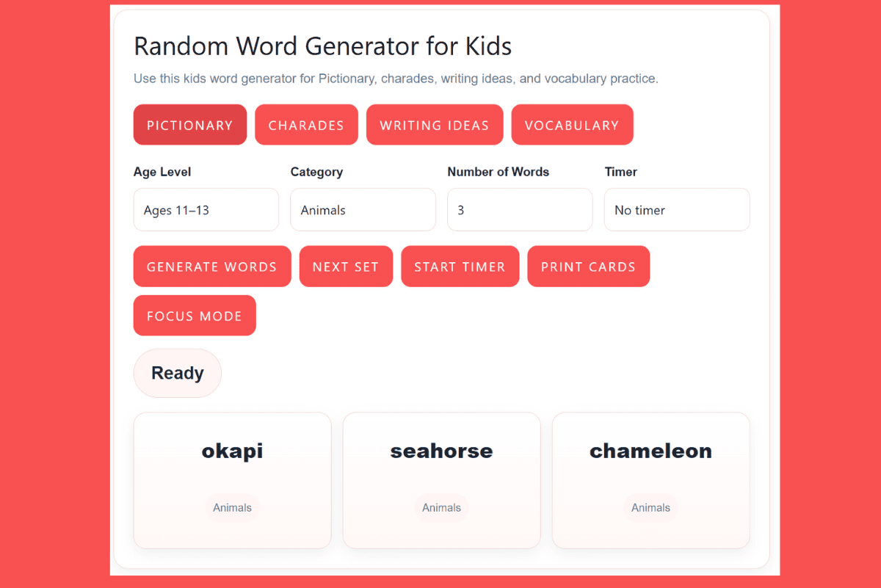Click the seahorse word card
881x588 pixels.
441,481
